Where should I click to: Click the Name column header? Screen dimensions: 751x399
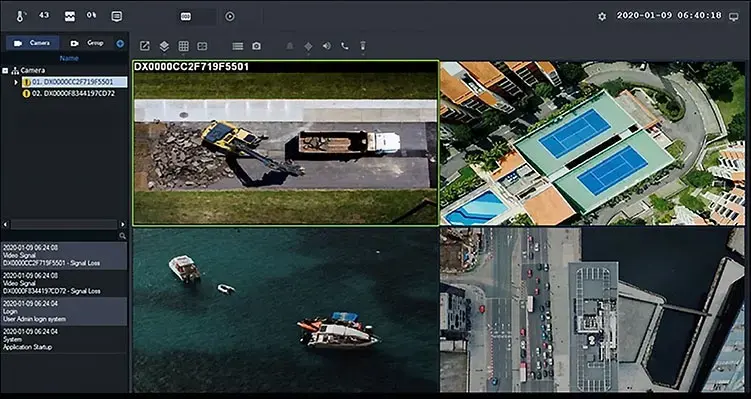coord(69,58)
